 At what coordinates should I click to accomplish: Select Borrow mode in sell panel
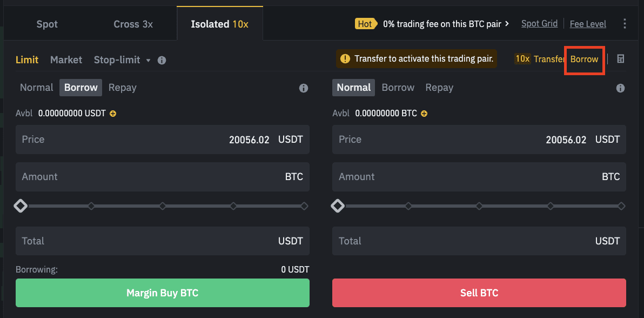pos(398,88)
